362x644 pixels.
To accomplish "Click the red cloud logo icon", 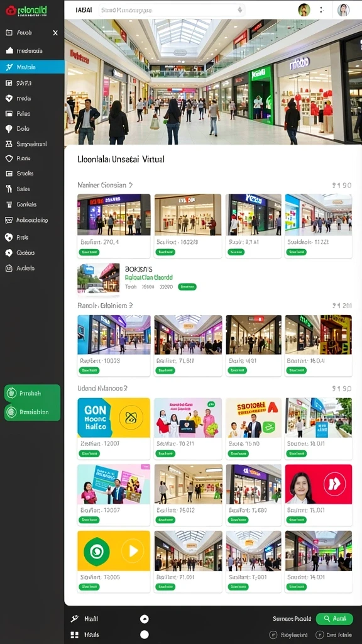I will 11,10.
